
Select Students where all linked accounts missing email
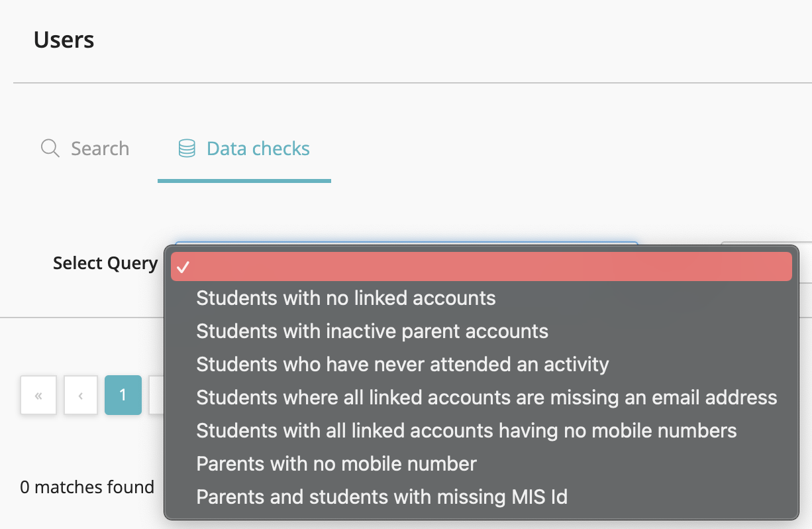[482, 398]
